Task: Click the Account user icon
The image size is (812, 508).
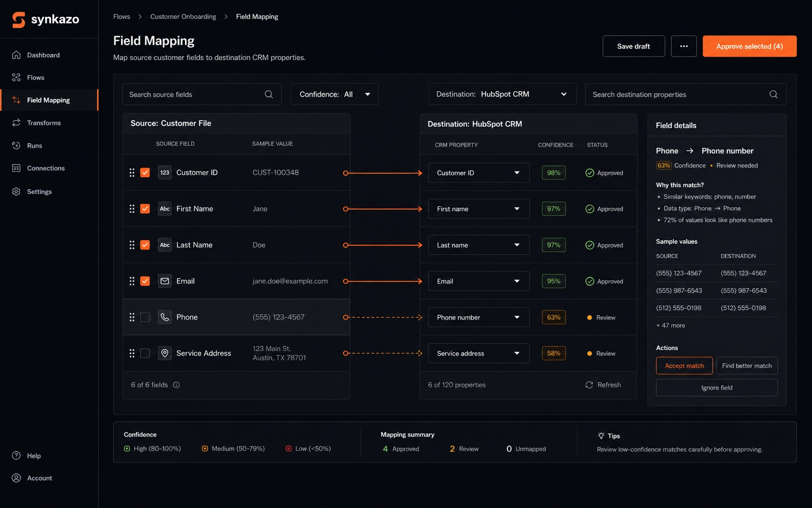Action: (16, 478)
